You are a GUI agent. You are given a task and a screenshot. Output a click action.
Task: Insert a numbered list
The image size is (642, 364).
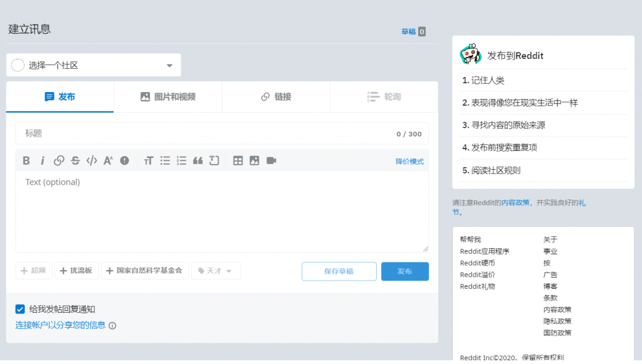click(181, 161)
